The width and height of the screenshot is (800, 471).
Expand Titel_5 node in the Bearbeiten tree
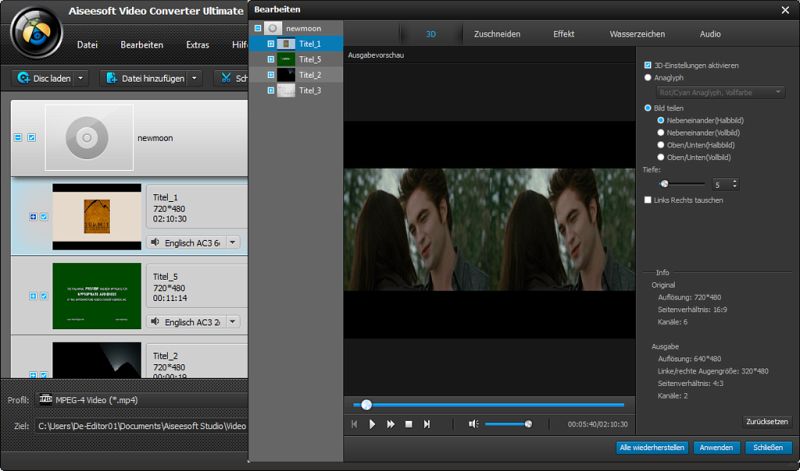click(x=271, y=59)
